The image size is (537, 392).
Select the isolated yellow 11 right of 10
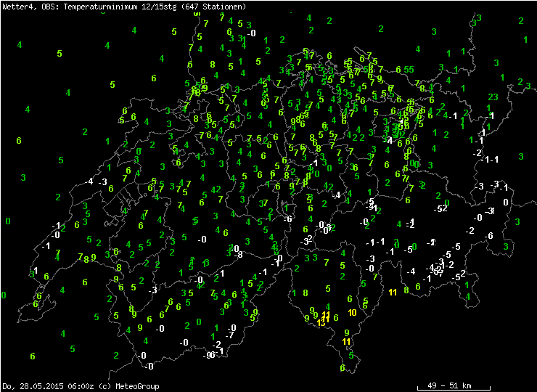pyautogui.click(x=393, y=292)
